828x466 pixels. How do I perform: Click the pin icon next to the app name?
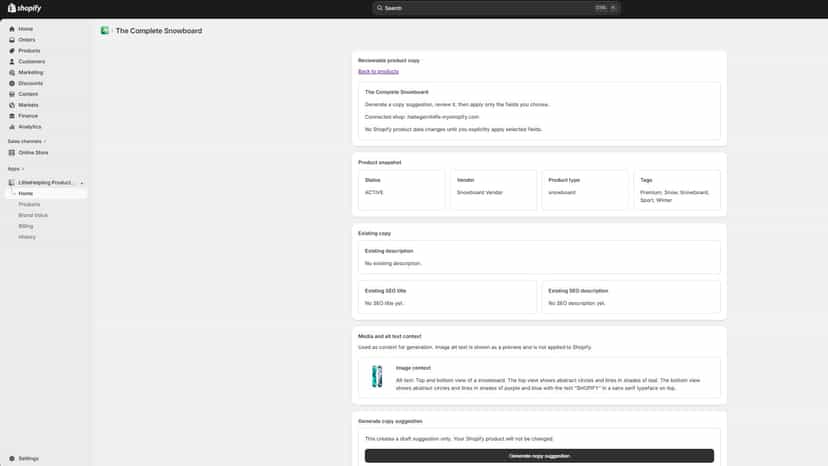click(x=82, y=183)
